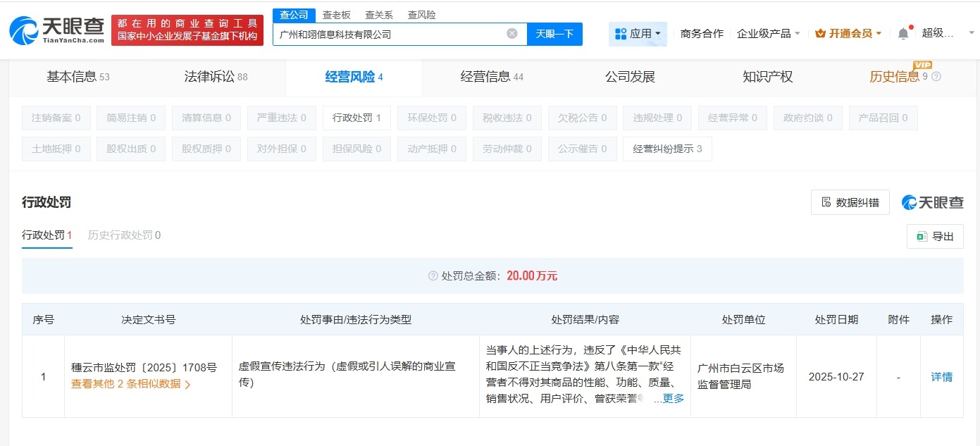The height and width of the screenshot is (446, 980).
Task: Open 详情 link of the penalty record
Action: point(942,377)
